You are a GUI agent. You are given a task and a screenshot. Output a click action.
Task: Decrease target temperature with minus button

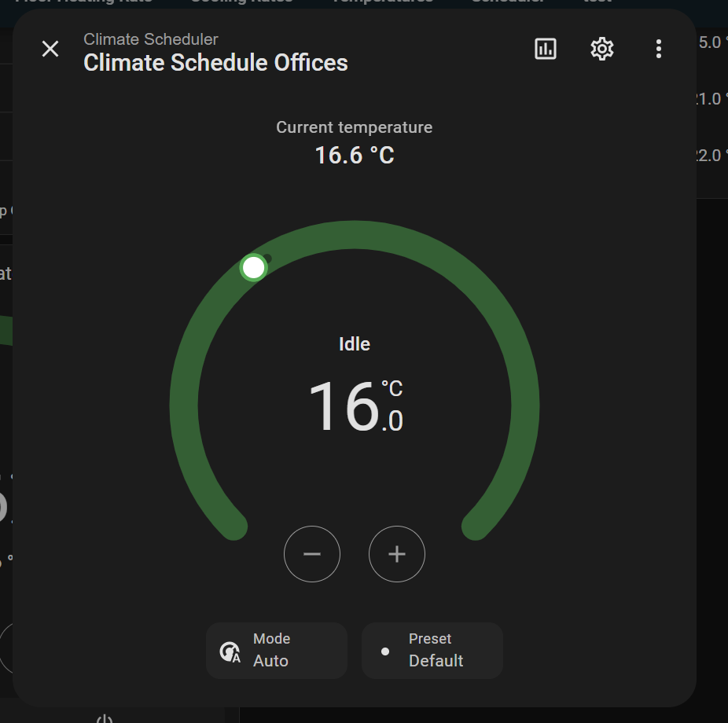pyautogui.click(x=312, y=554)
